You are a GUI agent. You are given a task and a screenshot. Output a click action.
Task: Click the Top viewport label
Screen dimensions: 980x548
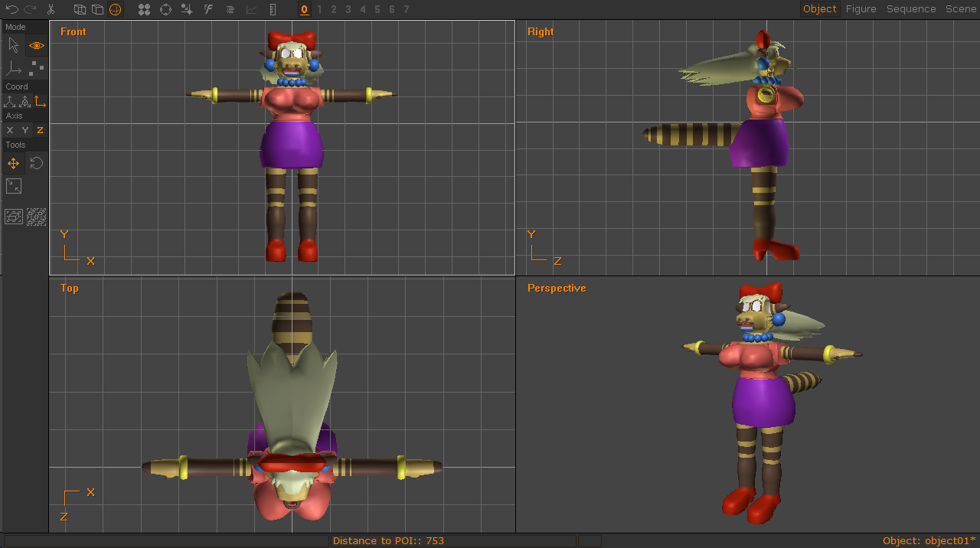click(70, 288)
